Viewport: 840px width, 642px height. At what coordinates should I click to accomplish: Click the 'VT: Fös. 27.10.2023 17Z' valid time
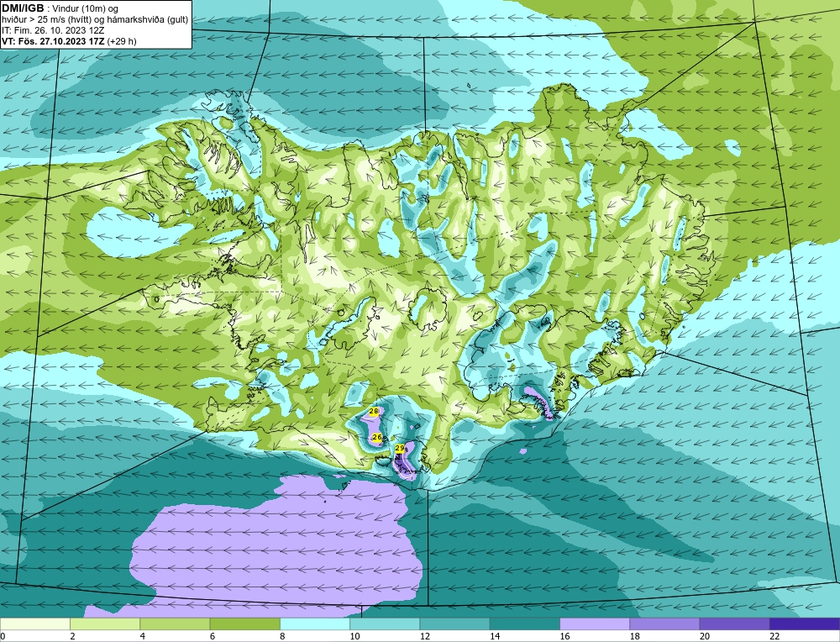[54, 41]
